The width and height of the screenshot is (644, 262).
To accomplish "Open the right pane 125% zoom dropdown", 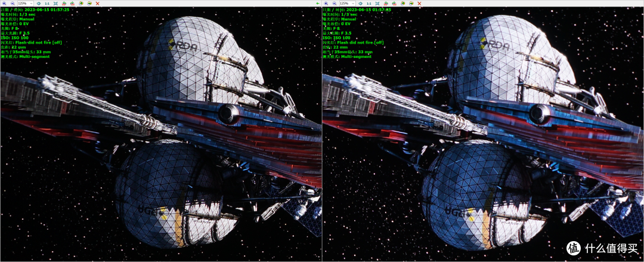I will click(348, 4).
